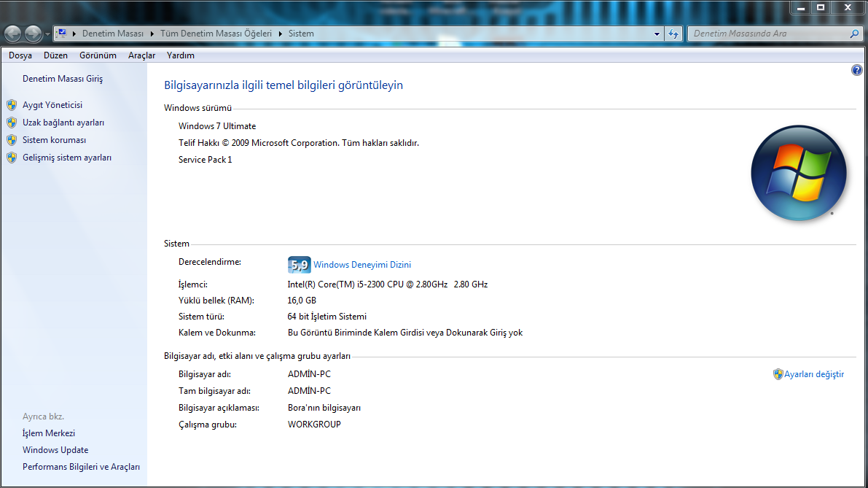Click the Control Panel icon in address bar

coord(62,34)
